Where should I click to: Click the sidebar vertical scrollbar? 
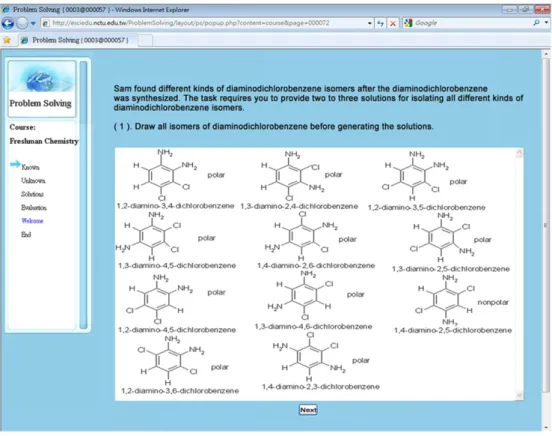tap(83, 195)
